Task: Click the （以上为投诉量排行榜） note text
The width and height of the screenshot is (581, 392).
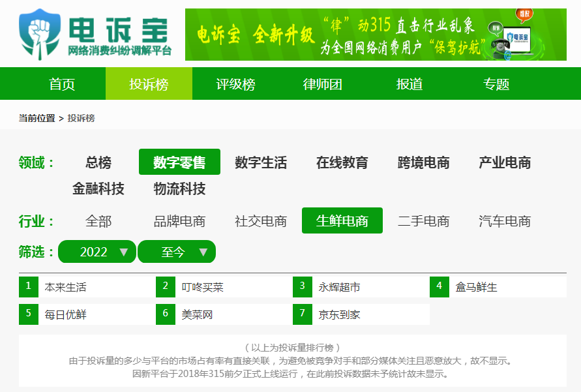Action: pyautogui.click(x=292, y=348)
